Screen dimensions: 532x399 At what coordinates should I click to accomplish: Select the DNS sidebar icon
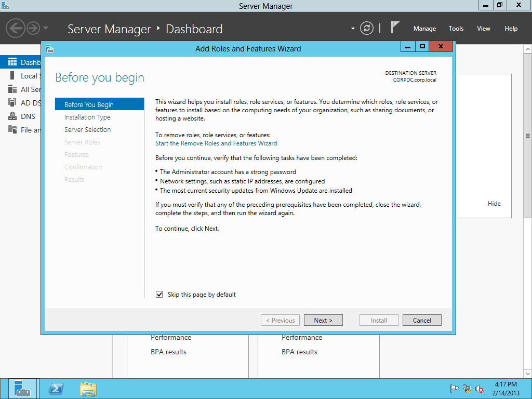[x=12, y=116]
